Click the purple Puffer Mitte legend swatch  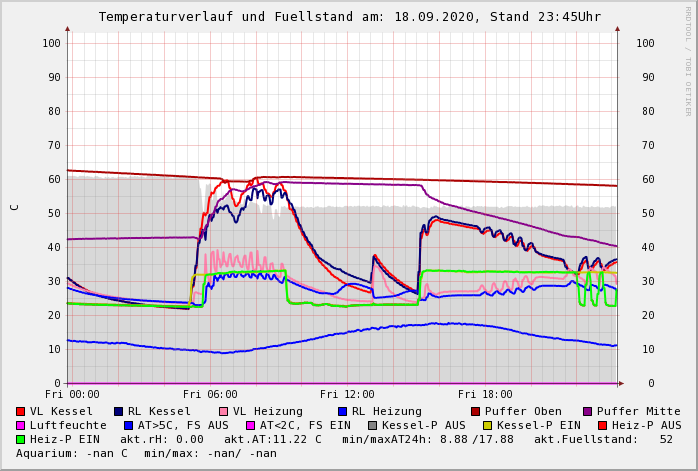click(588, 411)
